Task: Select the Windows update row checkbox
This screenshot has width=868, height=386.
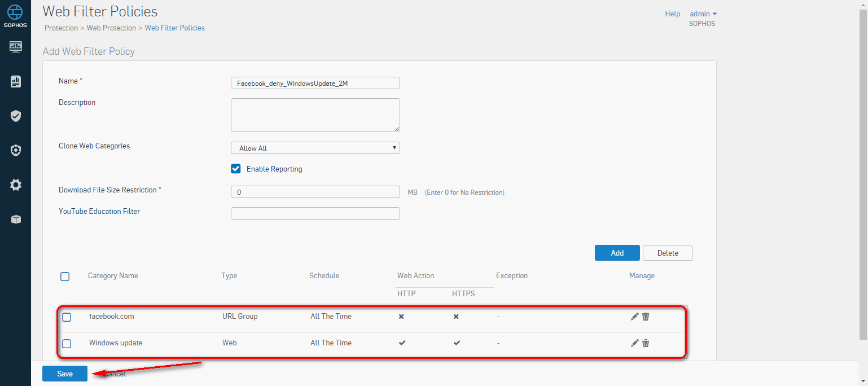Action: click(x=67, y=344)
